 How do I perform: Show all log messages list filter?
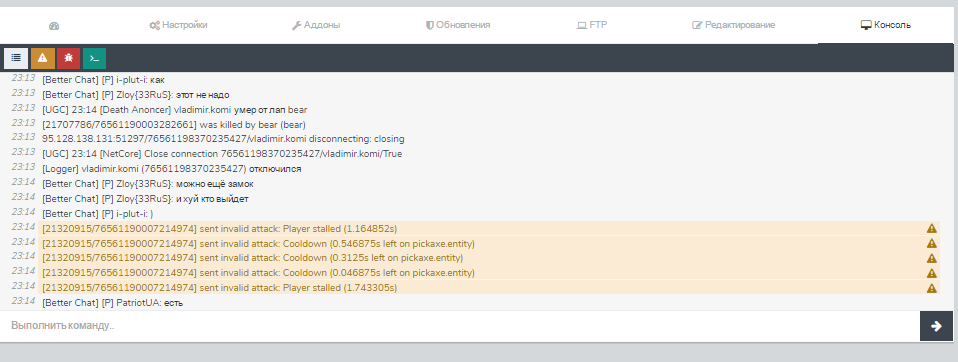(16, 58)
